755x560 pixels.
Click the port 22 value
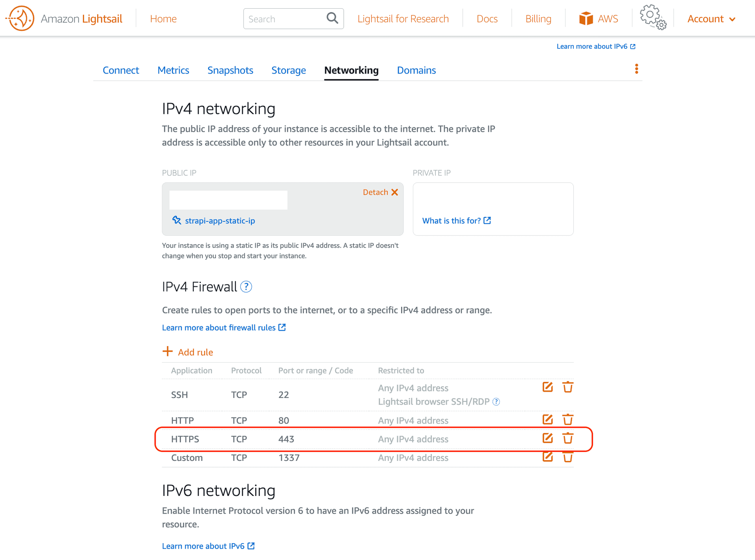pos(284,395)
